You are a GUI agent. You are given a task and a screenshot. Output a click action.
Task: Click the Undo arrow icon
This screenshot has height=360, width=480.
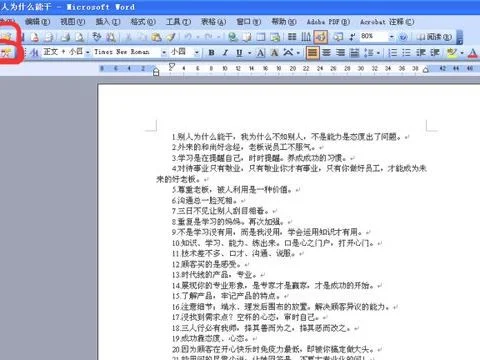(x=188, y=37)
